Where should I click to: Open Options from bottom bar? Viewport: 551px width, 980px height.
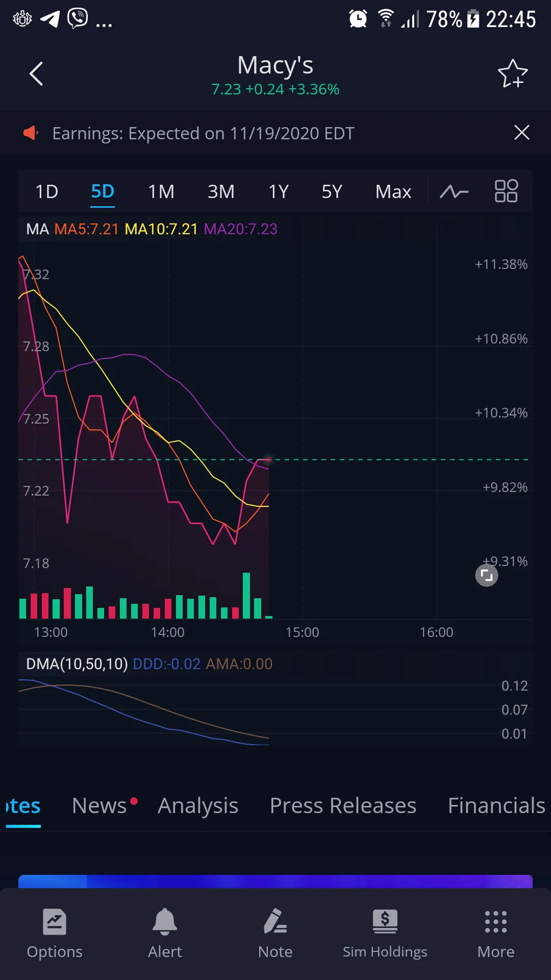click(x=55, y=934)
